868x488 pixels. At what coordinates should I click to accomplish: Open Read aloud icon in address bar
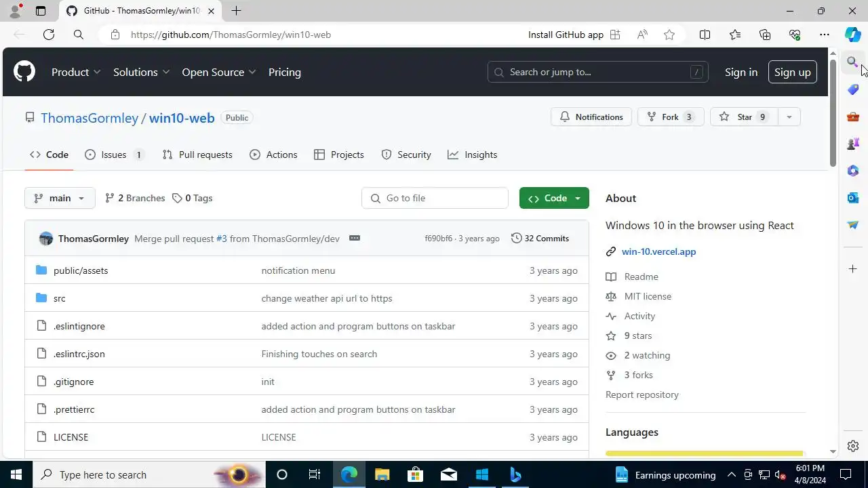642,35
